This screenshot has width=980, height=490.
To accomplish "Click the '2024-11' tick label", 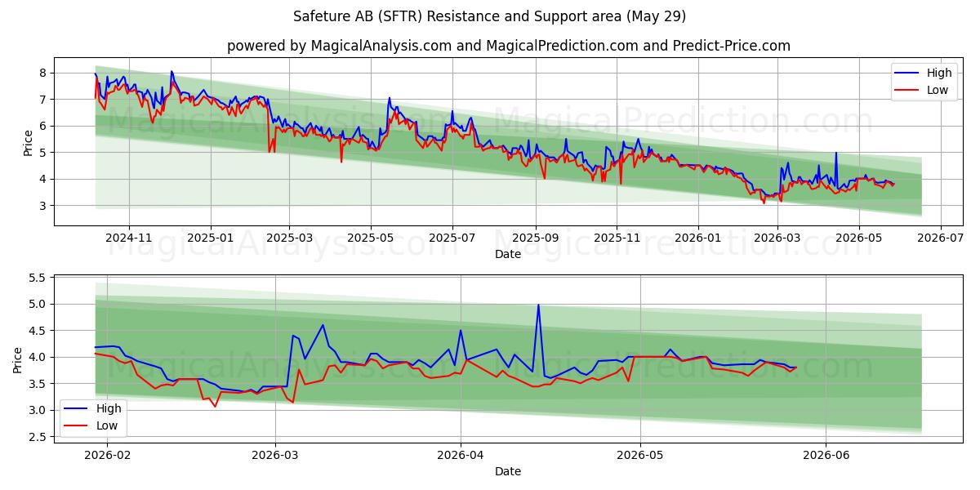I will 128,238.
